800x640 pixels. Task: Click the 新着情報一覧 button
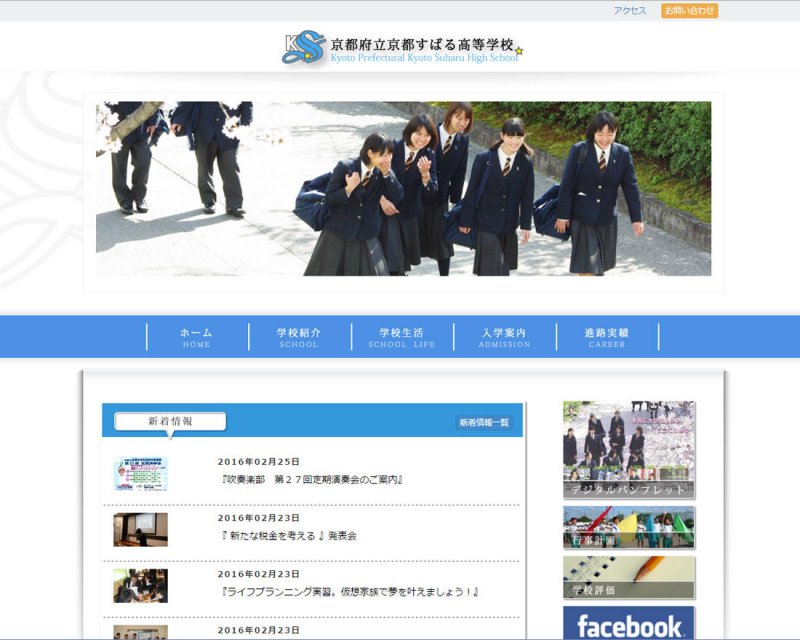click(x=484, y=423)
